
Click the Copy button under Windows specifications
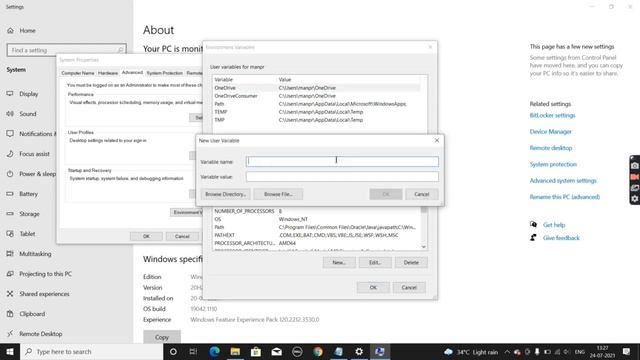[x=162, y=337]
